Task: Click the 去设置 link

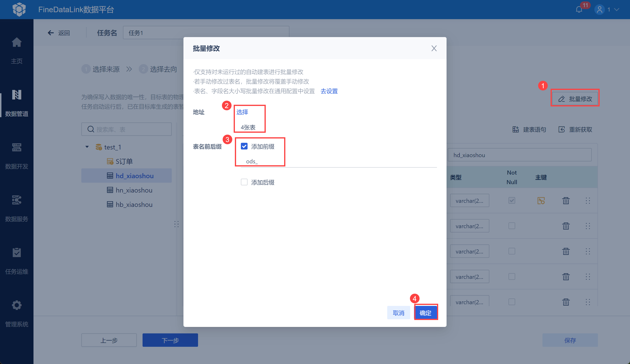Action: point(329,91)
